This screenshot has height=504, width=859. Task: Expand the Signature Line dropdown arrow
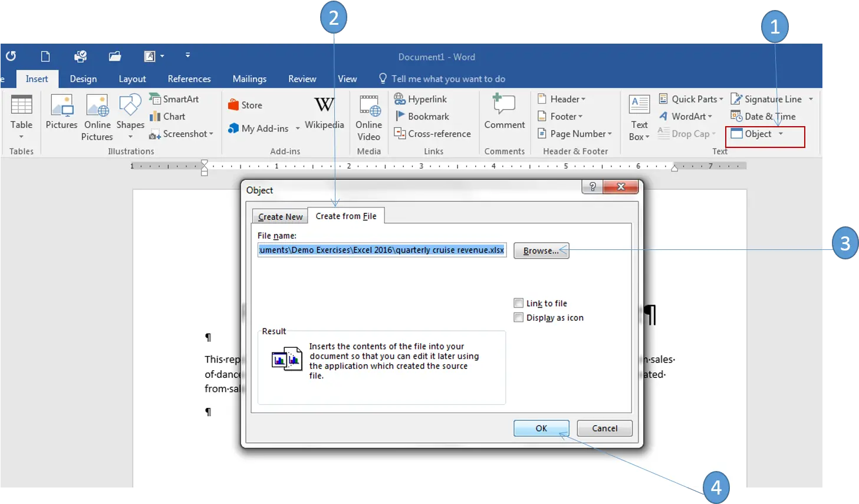811,99
